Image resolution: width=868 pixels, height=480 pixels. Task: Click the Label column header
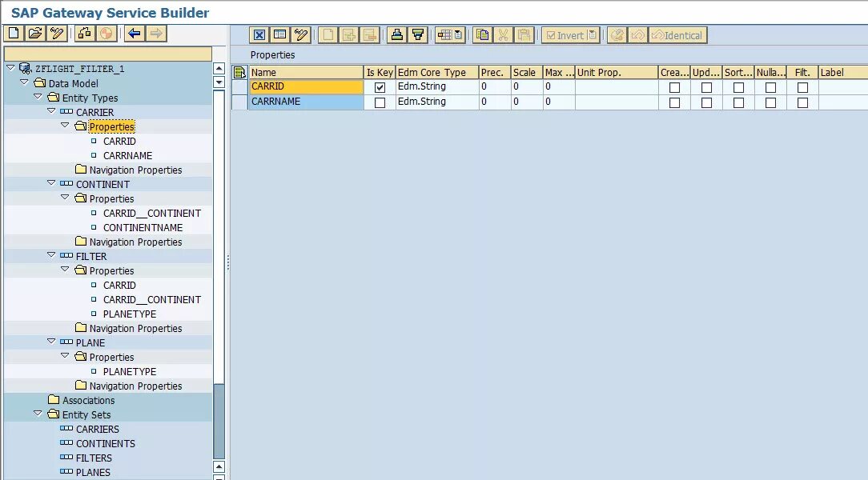[843, 73]
